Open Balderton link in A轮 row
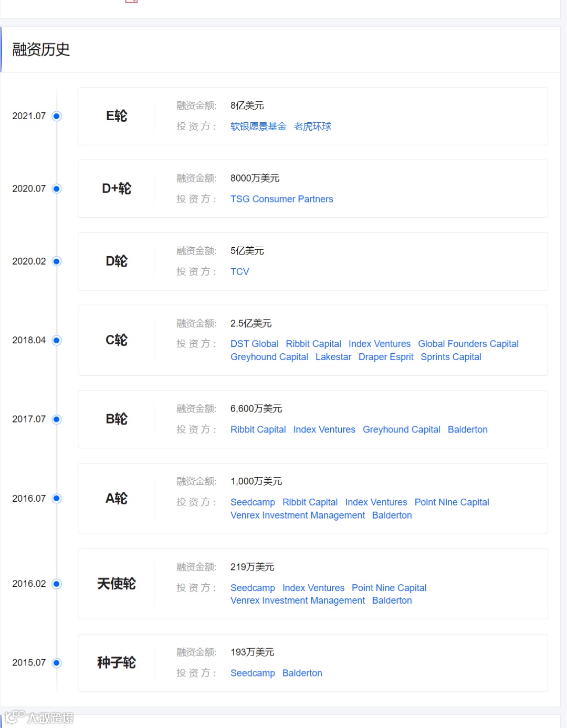567x728 pixels. (392, 515)
